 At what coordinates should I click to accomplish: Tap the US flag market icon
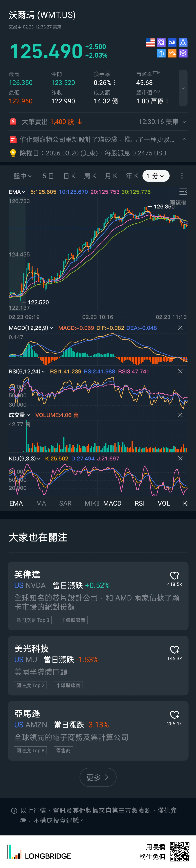tap(150, 42)
